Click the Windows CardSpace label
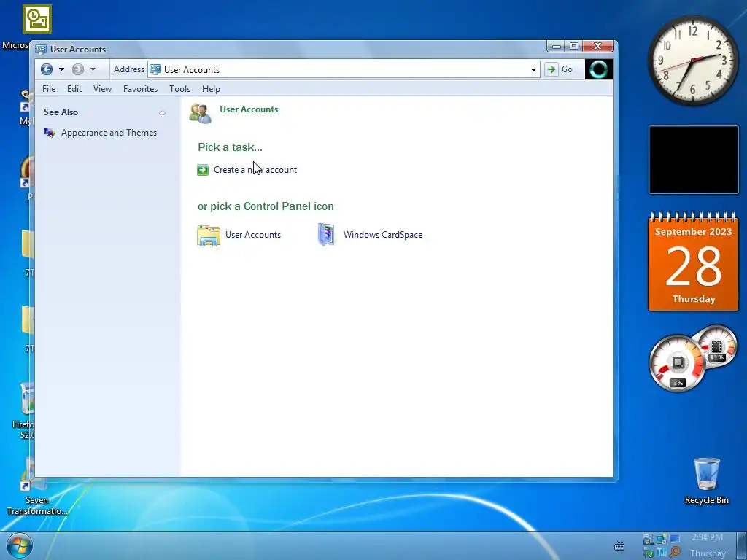This screenshot has height=560, width=747. click(x=383, y=235)
